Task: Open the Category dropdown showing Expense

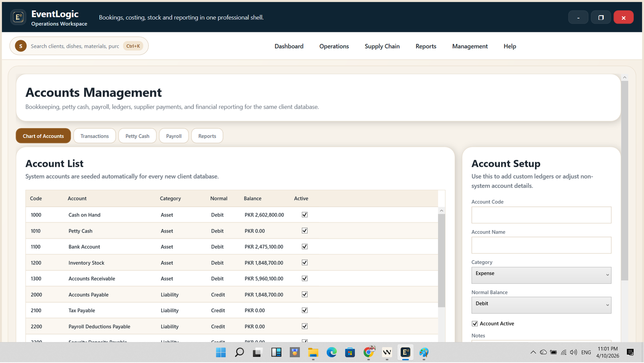Action: [x=541, y=275]
